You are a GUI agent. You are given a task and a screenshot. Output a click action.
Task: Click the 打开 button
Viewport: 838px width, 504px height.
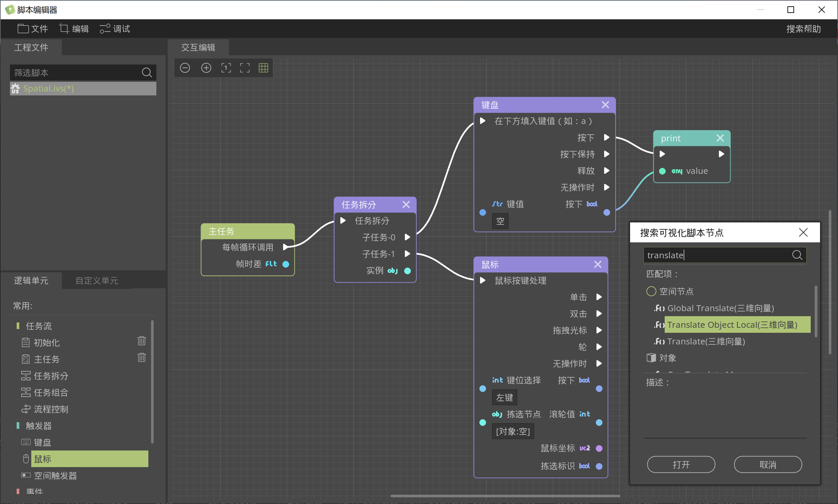click(x=681, y=464)
